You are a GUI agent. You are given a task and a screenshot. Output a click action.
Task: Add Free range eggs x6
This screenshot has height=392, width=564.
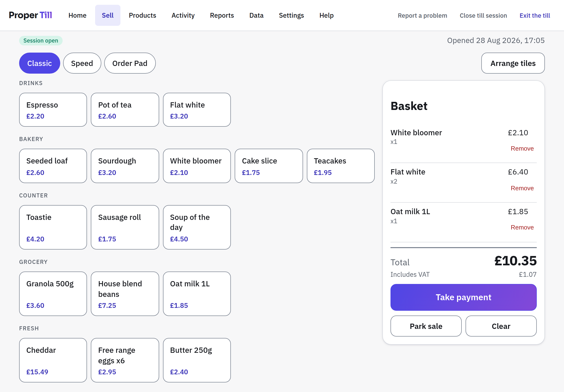pos(125,360)
